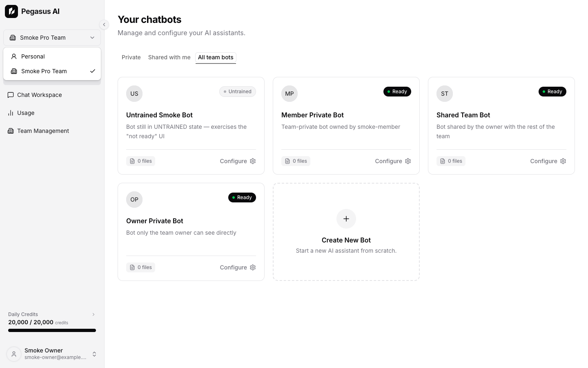
Task: Click the Pegasus AI logo icon
Action: (11, 11)
